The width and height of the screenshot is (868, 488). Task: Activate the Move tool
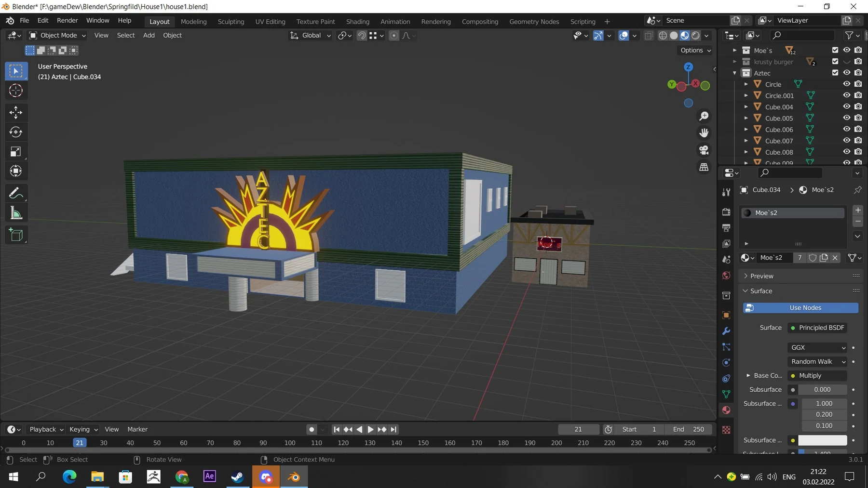[x=16, y=113]
